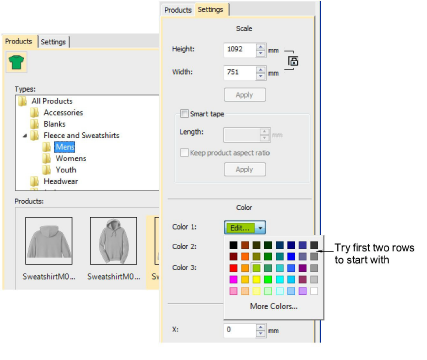The width and height of the screenshot is (427, 360).
Task: Increase the X offset with up arrow
Action: (261, 327)
